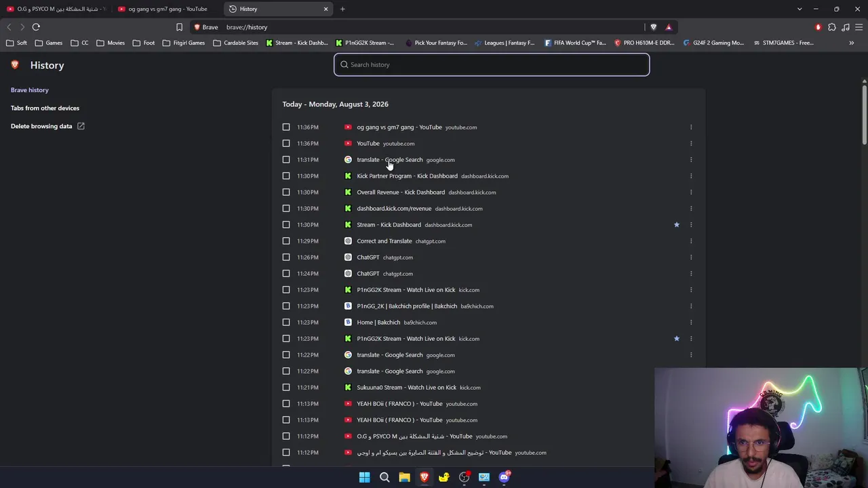
Task: Open the Brave main hamburger menu
Action: pyautogui.click(x=859, y=27)
